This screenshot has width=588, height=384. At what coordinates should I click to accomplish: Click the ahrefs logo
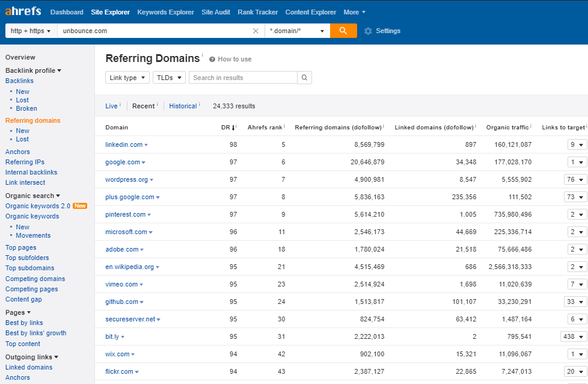tap(23, 10)
